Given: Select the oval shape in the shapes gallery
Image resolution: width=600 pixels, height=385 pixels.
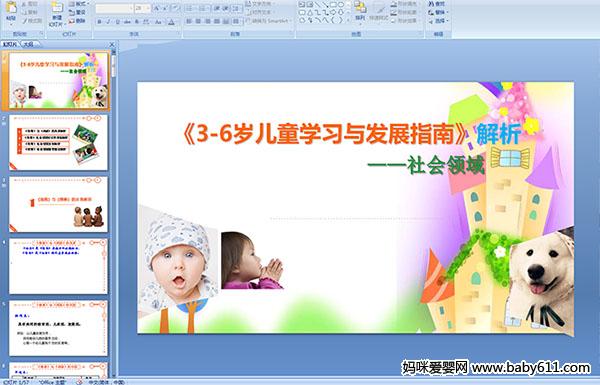Looking at the screenshot, I should [x=341, y=5].
